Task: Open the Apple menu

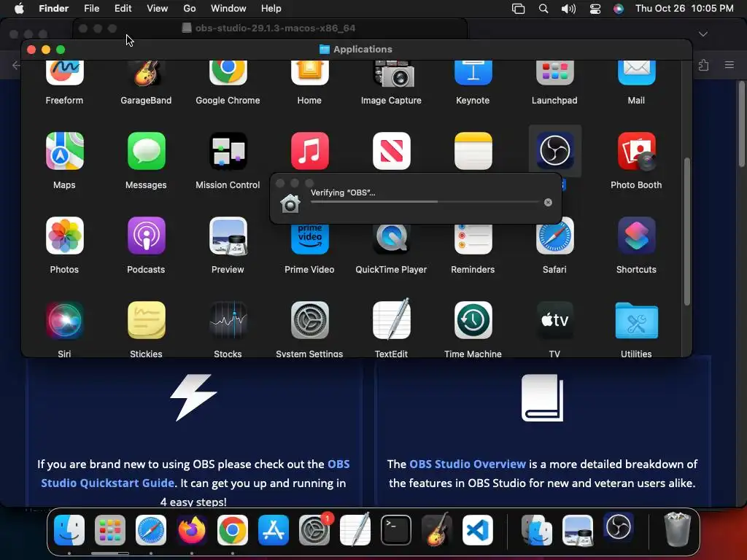Action: point(19,9)
